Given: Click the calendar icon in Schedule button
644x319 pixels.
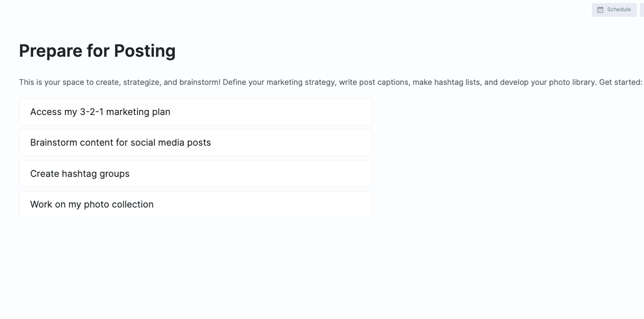Looking at the screenshot, I should tap(601, 10).
